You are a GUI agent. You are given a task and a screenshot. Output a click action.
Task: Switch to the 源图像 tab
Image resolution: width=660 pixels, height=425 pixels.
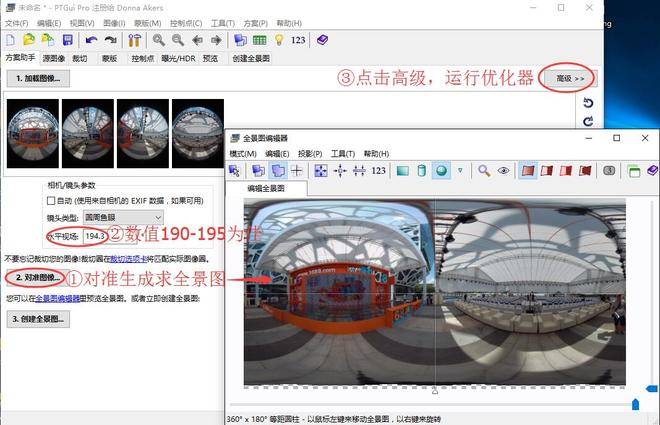click(54, 58)
